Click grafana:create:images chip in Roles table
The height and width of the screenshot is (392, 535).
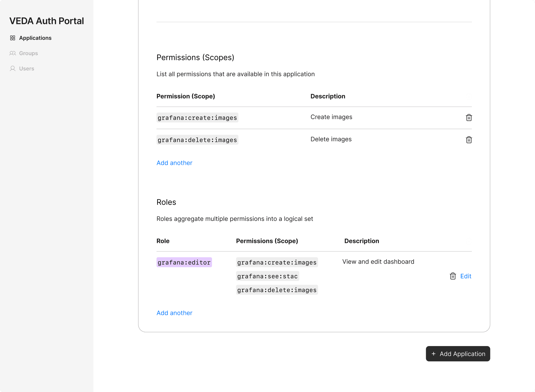[277, 262]
